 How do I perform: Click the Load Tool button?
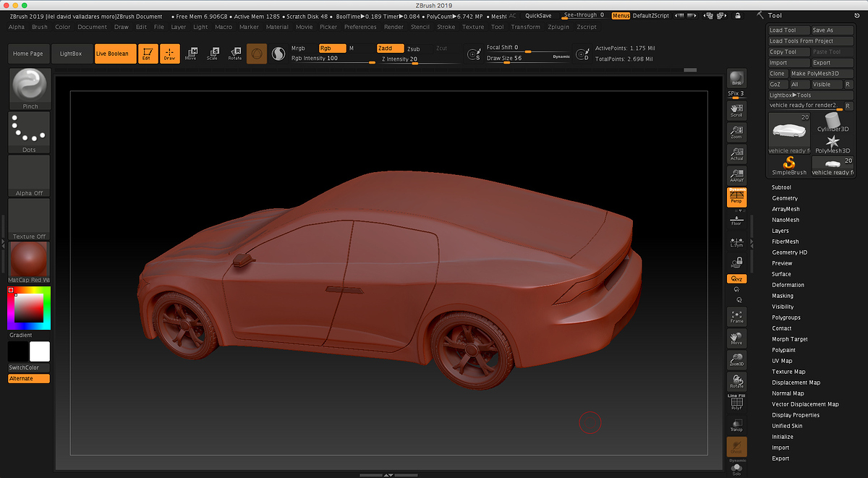pyautogui.click(x=788, y=30)
